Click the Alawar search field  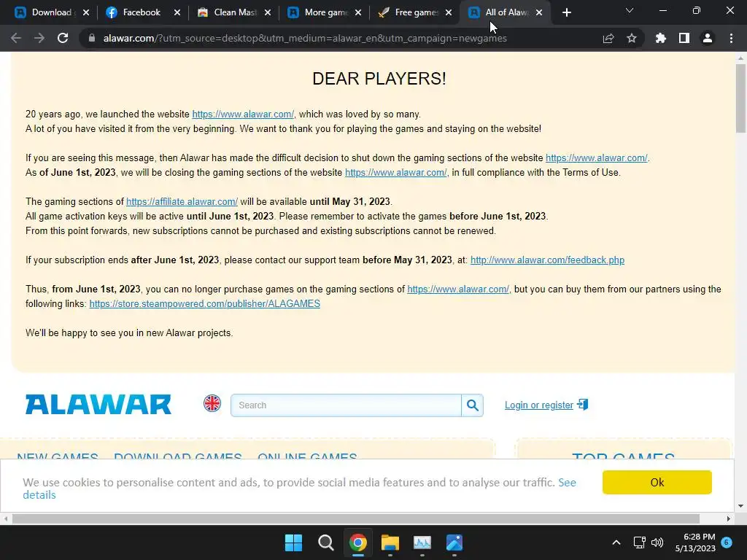tap(347, 405)
